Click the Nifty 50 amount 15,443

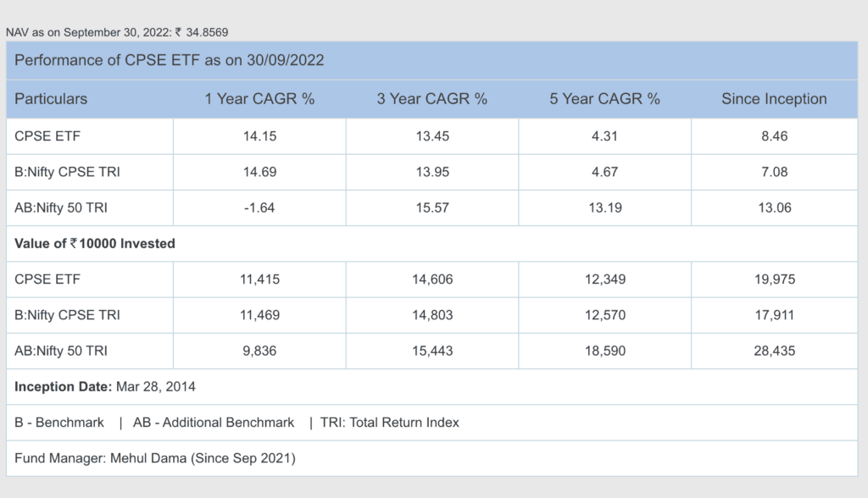432,351
